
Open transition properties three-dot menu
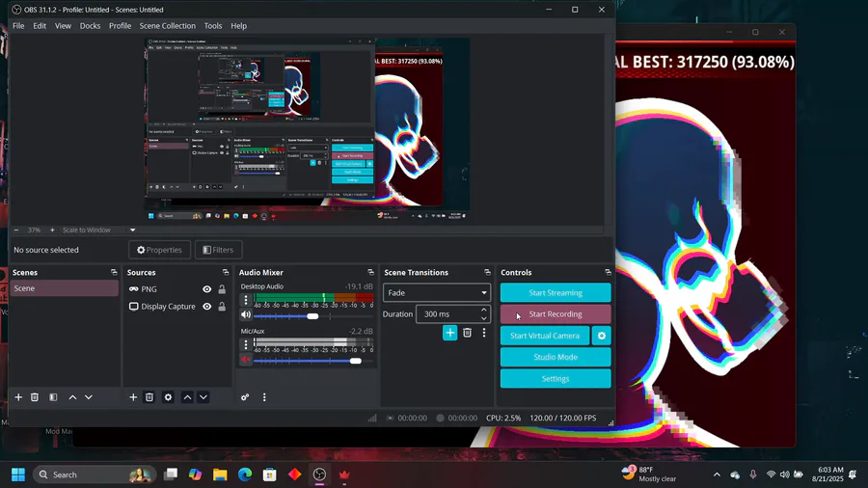click(484, 333)
